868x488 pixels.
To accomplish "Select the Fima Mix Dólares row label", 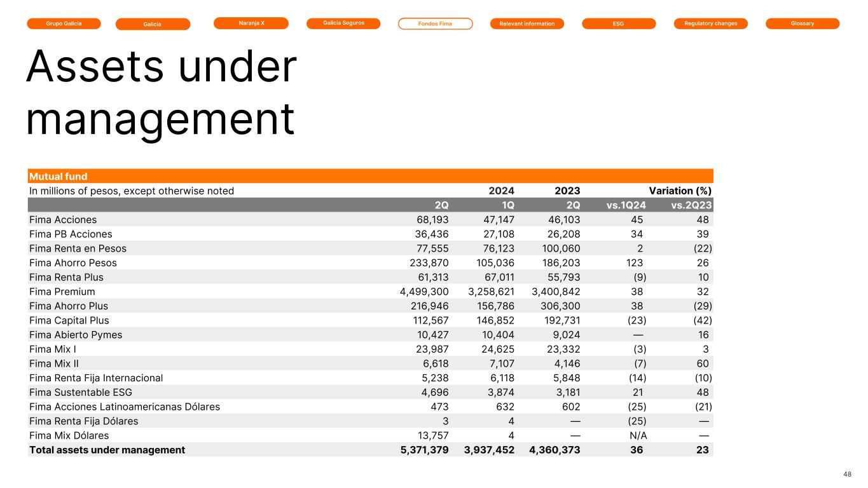I will coord(69,435).
